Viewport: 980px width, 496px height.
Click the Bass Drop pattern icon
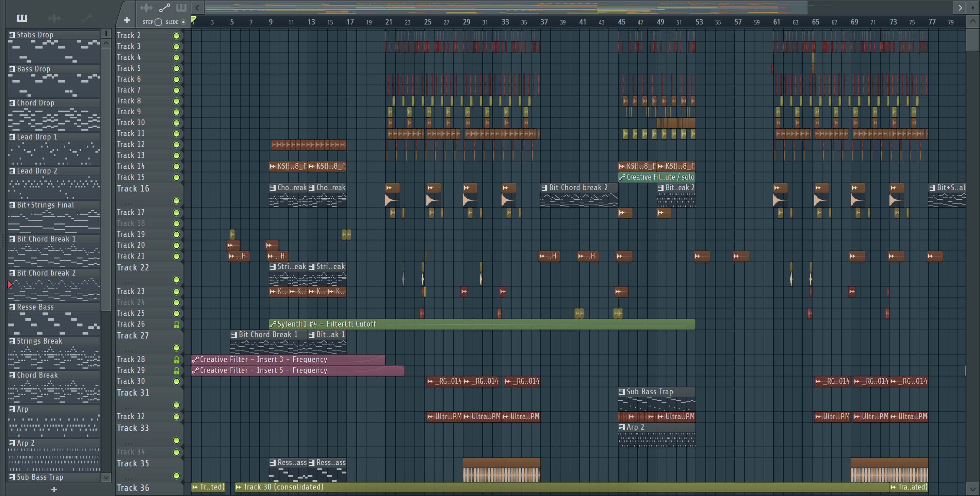click(x=12, y=69)
